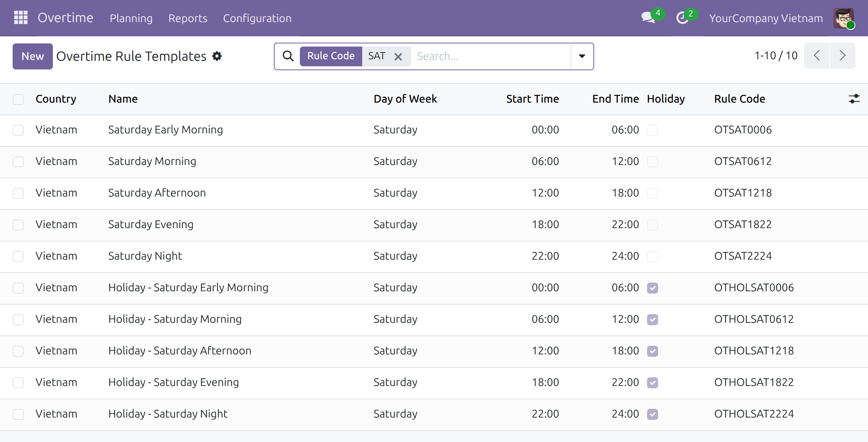
Task: Sort by the Holiday column header
Action: click(666, 99)
